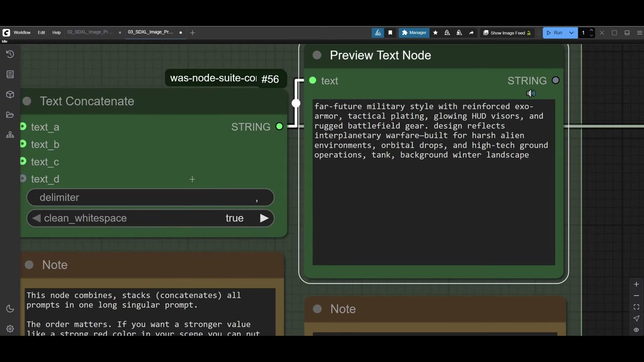This screenshot has width=644, height=362.
Task: Toggle link visibility eye icon
Action: 636,330
